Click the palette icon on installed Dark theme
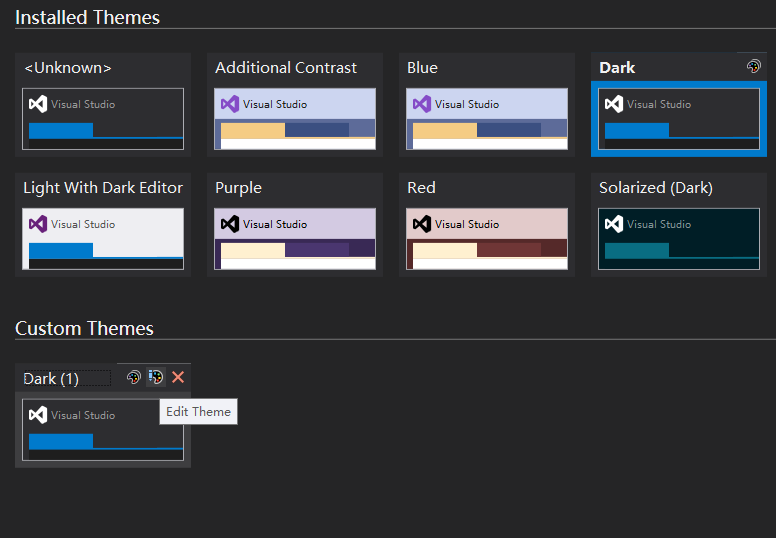This screenshot has height=538, width=776. (x=753, y=66)
